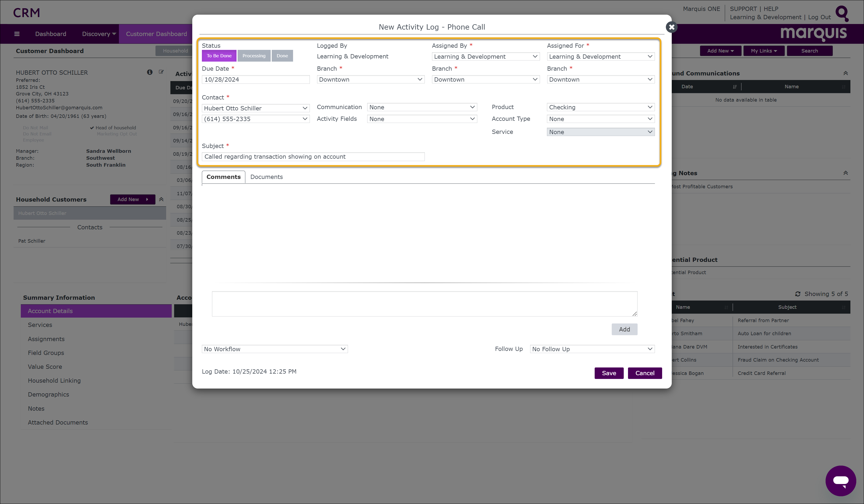This screenshot has height=504, width=864.
Task: Click the Search button
Action: point(810,51)
